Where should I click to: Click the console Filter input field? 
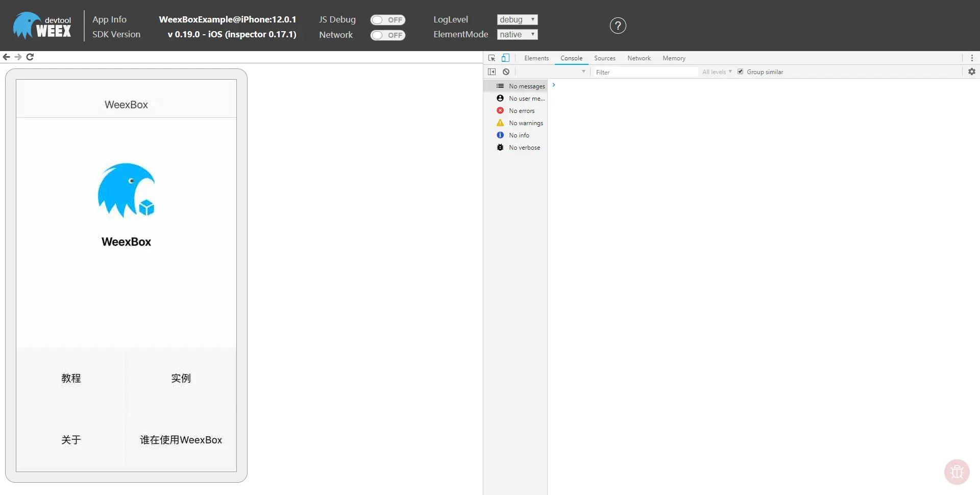pyautogui.click(x=645, y=72)
